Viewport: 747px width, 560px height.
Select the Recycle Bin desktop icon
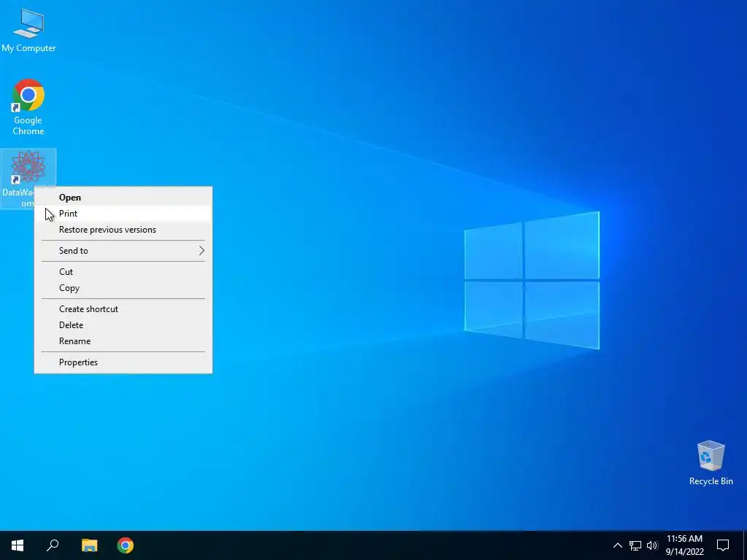tap(711, 463)
